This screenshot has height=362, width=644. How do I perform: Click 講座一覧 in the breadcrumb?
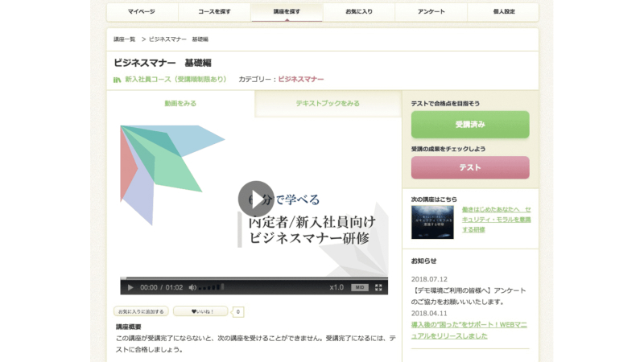pos(126,39)
